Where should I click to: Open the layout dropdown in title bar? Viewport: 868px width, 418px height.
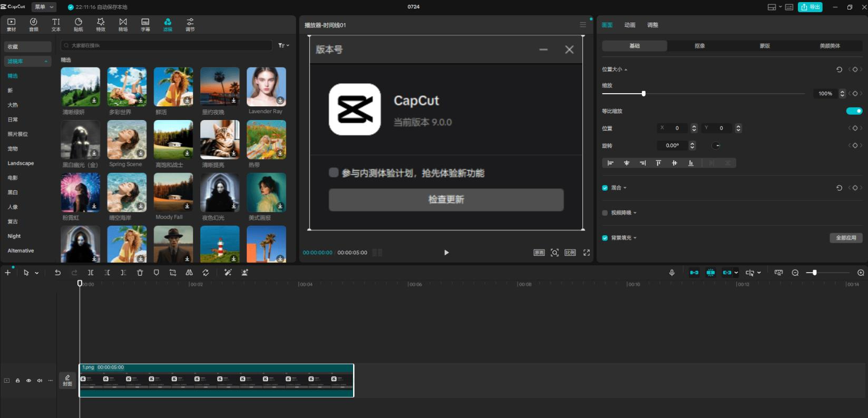pyautogui.click(x=774, y=7)
